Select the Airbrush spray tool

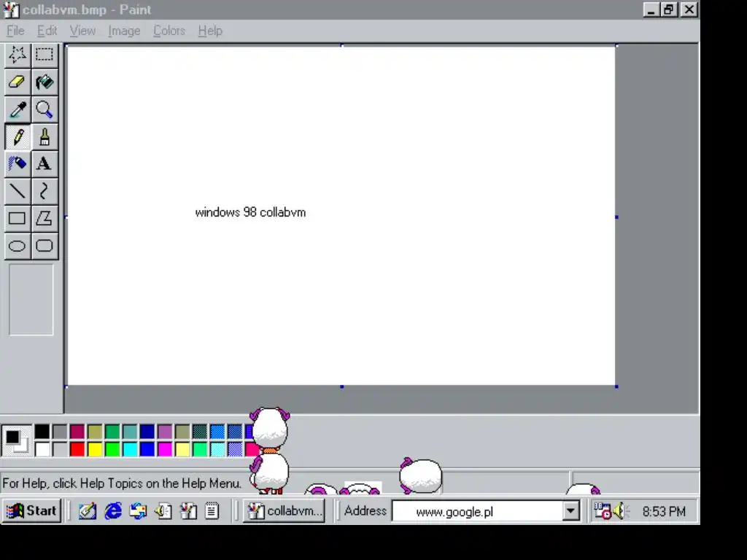tap(18, 164)
